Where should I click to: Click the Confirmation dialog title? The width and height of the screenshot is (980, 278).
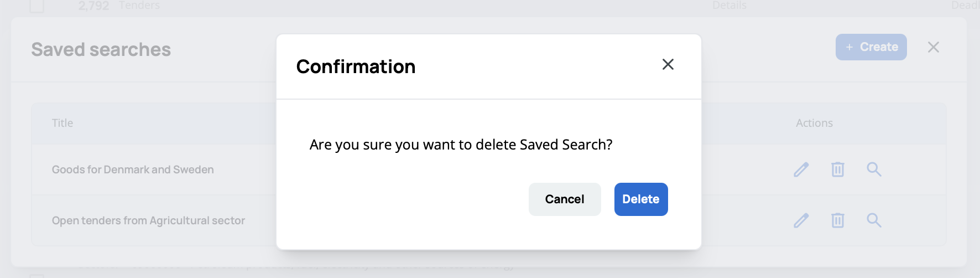click(356, 67)
